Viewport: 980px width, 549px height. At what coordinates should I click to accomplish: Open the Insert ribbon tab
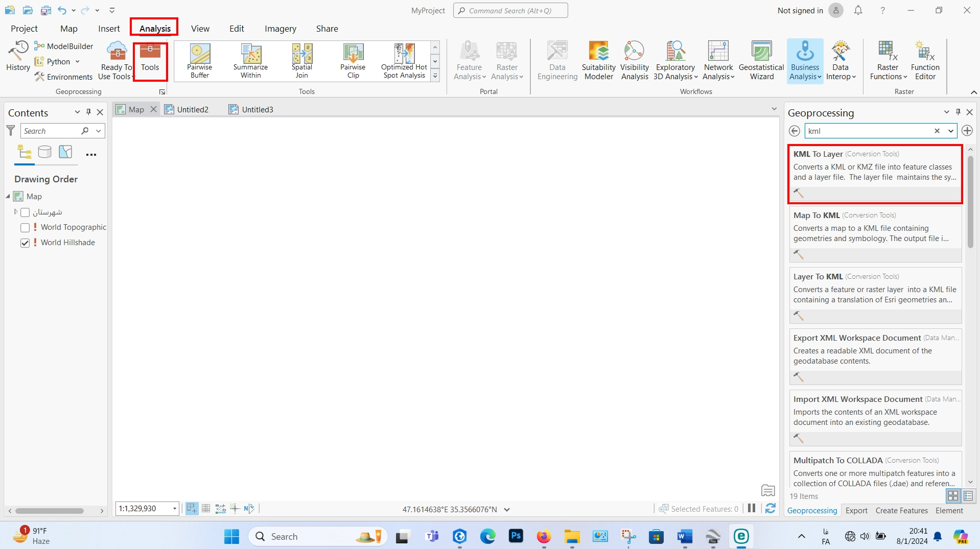pyautogui.click(x=109, y=29)
